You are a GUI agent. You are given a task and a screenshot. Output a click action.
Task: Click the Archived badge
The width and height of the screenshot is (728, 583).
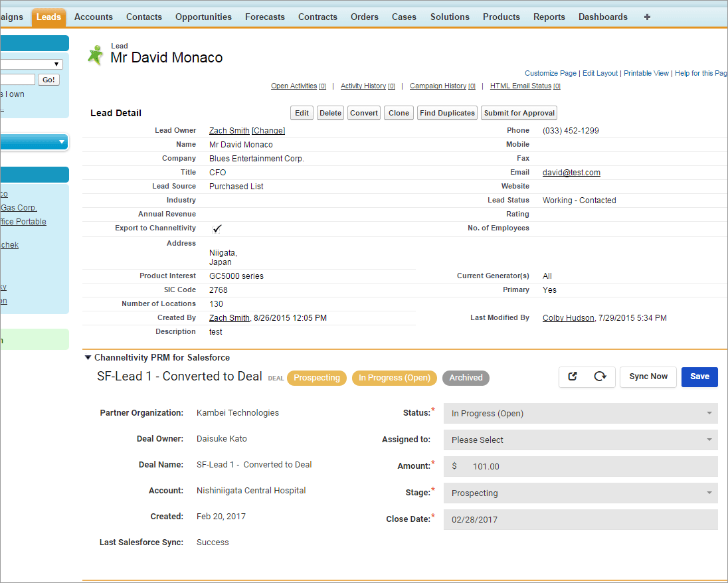pos(466,378)
